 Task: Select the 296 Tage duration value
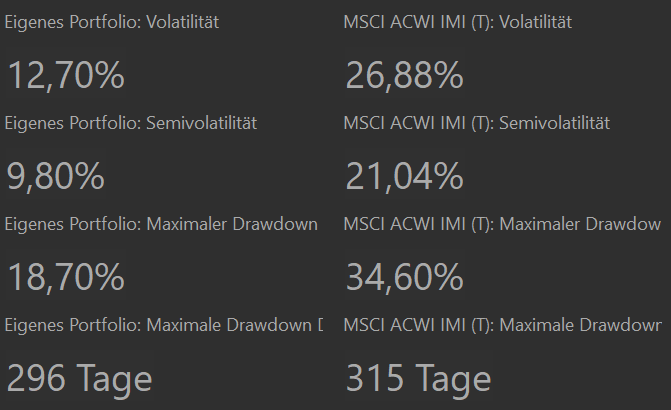pos(79,379)
